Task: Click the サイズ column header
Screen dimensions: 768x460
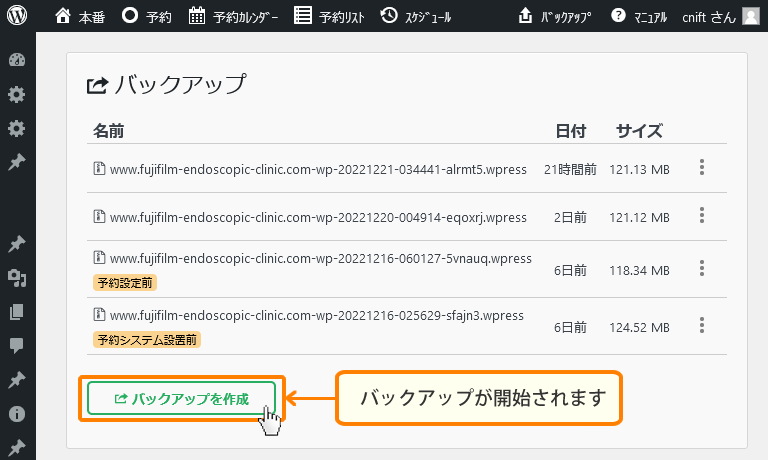Action: [x=639, y=131]
